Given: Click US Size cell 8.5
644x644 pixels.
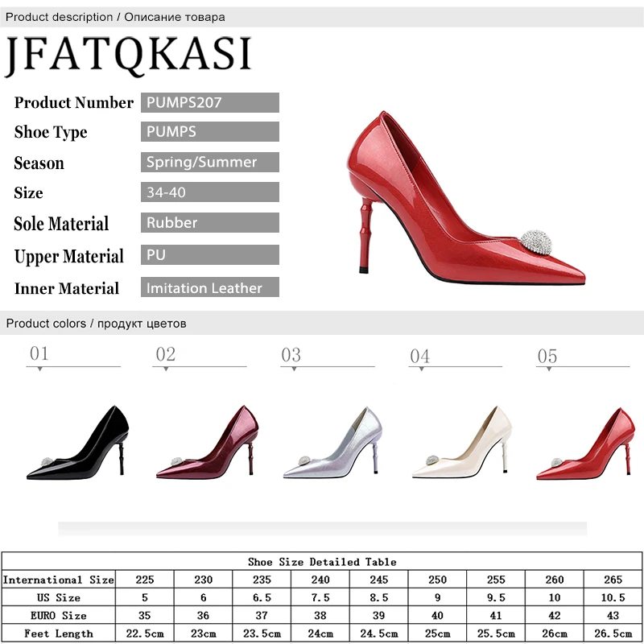Looking at the screenshot, I should point(378,597).
